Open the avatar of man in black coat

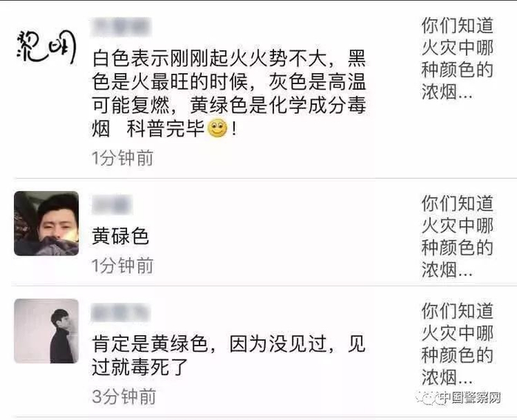47,331
